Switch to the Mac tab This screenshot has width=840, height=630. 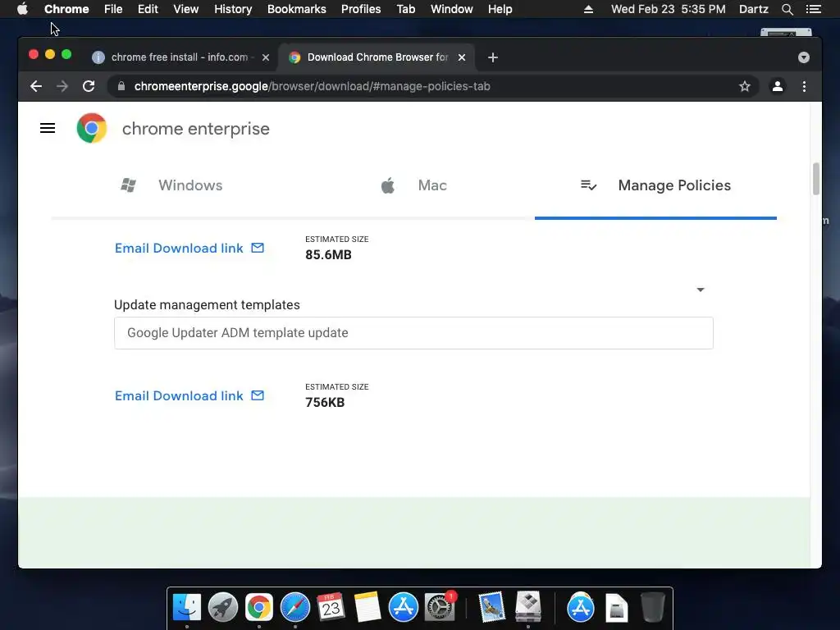tap(413, 185)
